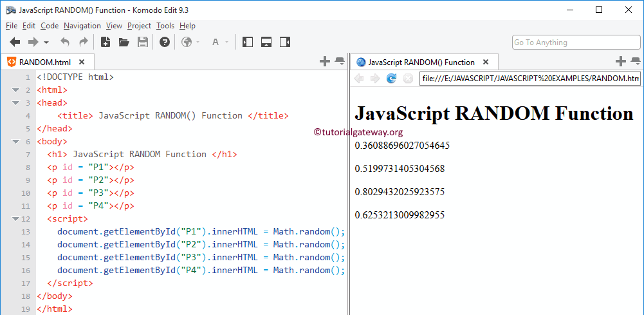Screen dimensions: 644x315
Task: Click the help question mark icon
Action: (165, 43)
